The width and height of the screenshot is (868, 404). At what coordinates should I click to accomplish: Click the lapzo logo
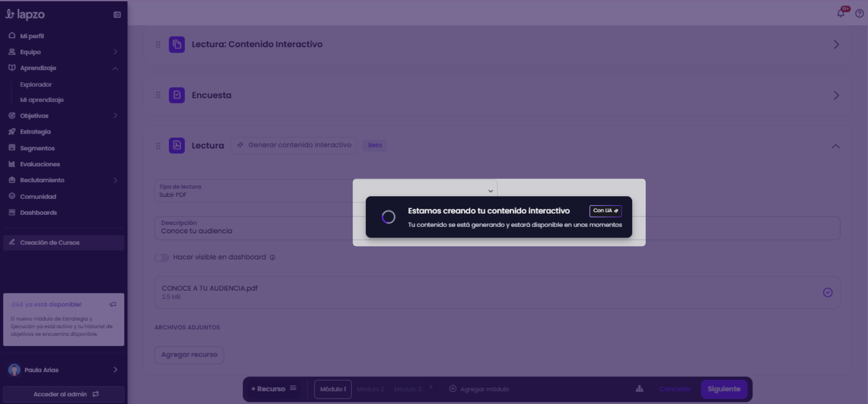point(25,14)
